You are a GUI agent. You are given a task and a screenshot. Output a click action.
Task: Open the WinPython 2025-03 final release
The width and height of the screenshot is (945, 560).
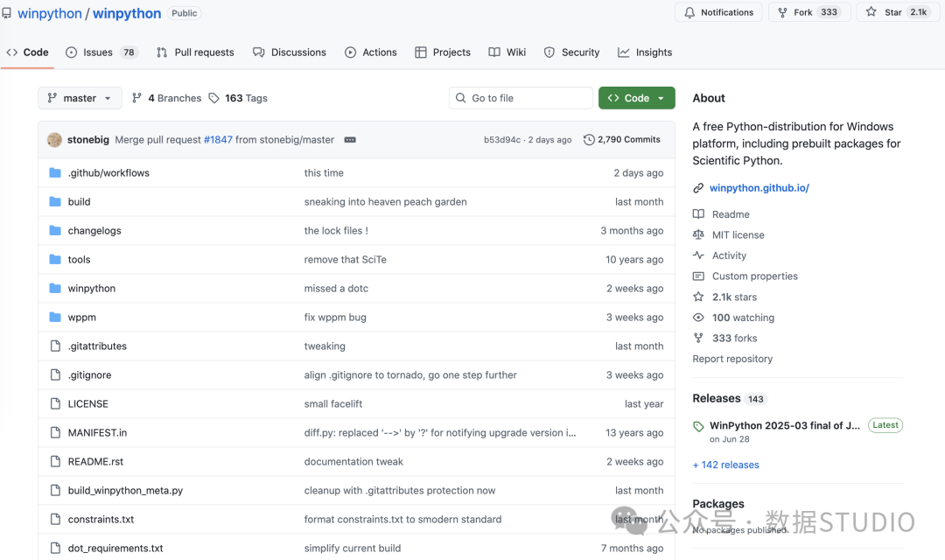[x=785, y=425]
